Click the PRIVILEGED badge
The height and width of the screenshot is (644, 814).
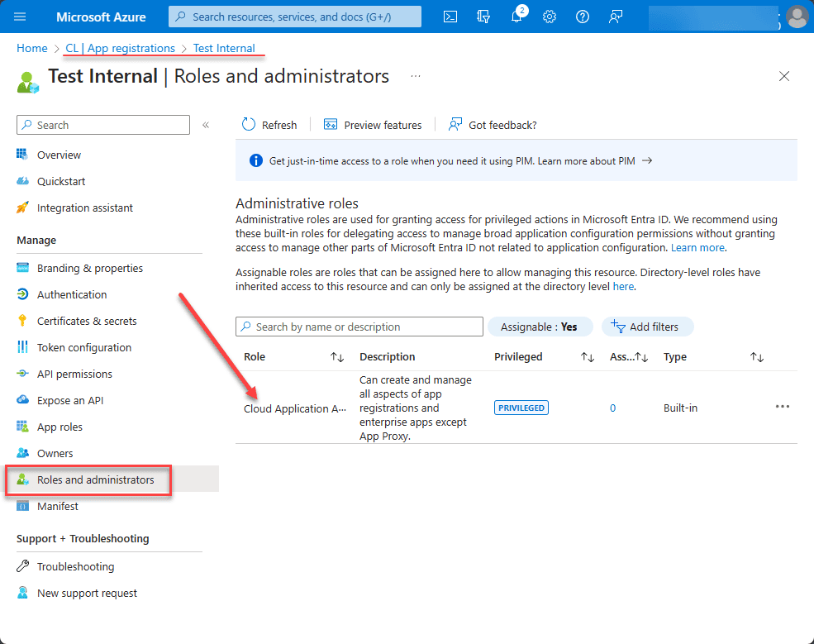coord(521,408)
